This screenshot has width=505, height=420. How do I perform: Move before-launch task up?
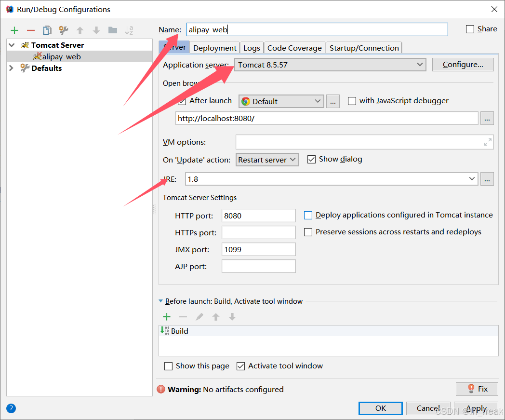click(216, 317)
